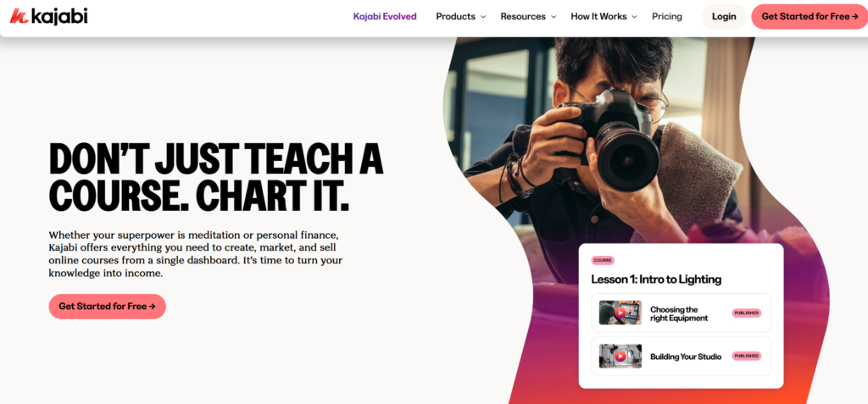The image size is (868, 404).
Task: Select the Choosing the right Equipment title
Action: (679, 313)
